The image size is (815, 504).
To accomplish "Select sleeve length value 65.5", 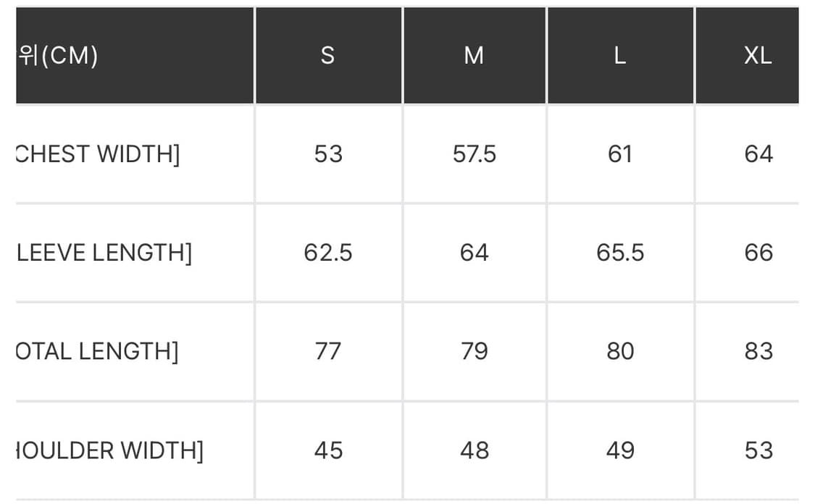I will click(x=620, y=253).
